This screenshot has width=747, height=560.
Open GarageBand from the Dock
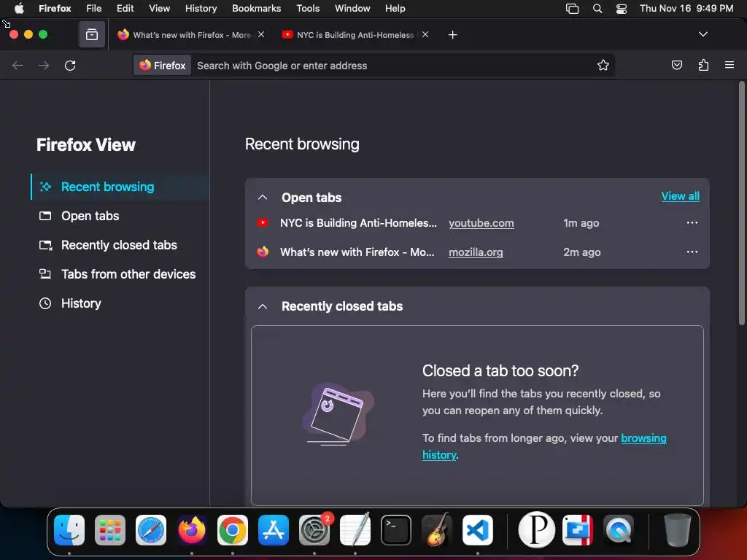[437, 530]
